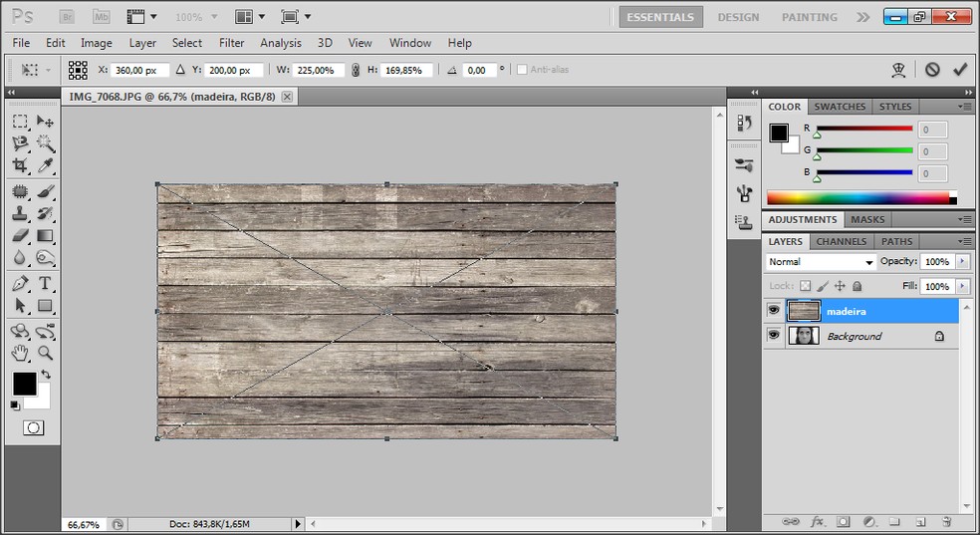The width and height of the screenshot is (980, 535).
Task: Toggle the link between width and height
Action: 356,71
